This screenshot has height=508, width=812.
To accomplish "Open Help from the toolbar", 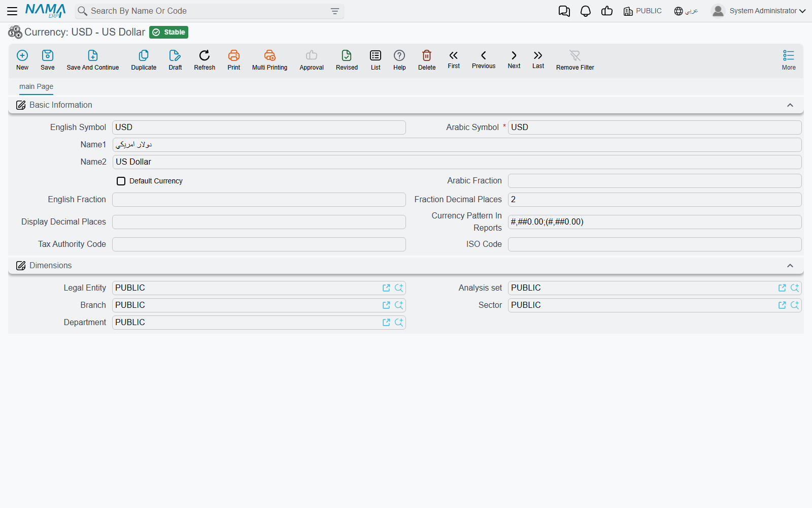I will click(399, 60).
